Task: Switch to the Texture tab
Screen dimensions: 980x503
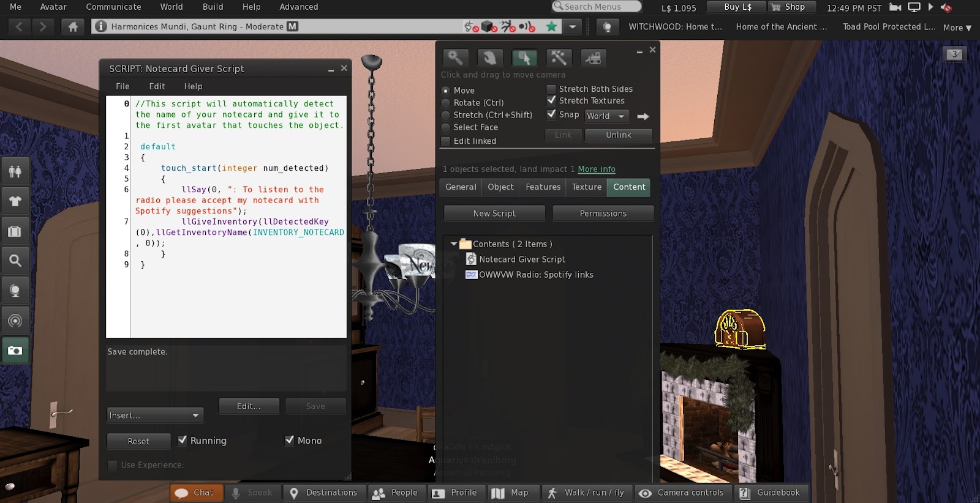Action: pos(586,187)
